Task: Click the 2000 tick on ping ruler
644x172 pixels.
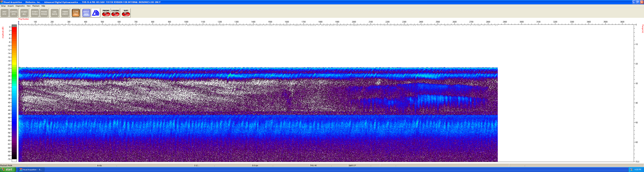Action: pyautogui.click(x=354, y=22)
